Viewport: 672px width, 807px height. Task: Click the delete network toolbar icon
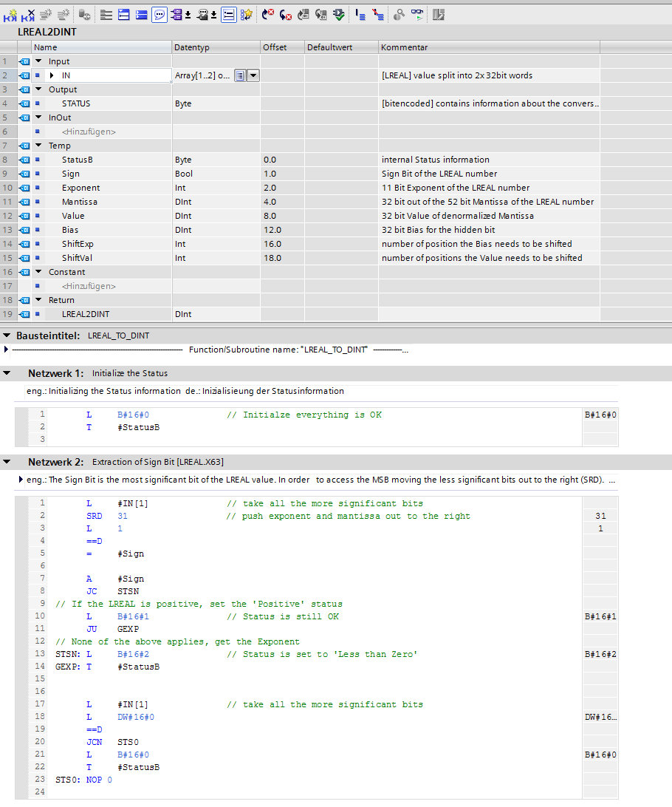pyautogui.click(x=30, y=14)
